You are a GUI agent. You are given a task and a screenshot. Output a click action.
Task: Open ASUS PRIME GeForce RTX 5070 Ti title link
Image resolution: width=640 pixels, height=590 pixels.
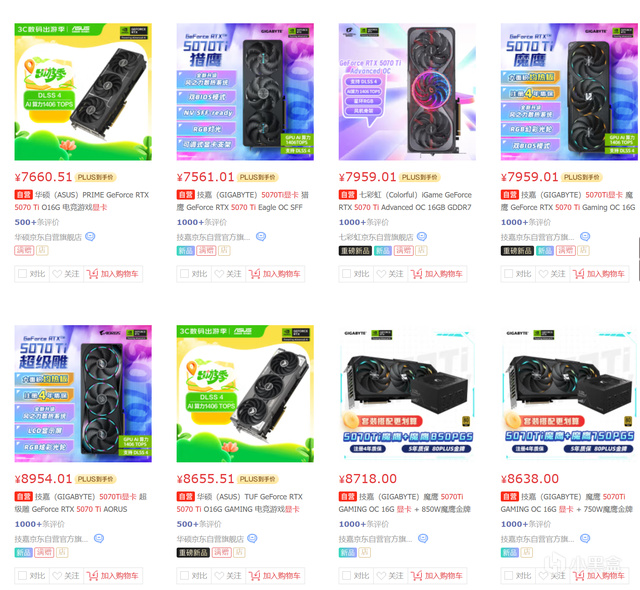82,201
